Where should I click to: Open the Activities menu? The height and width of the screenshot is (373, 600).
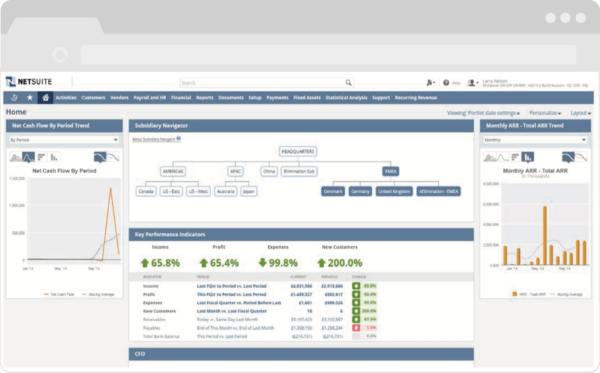[66, 98]
